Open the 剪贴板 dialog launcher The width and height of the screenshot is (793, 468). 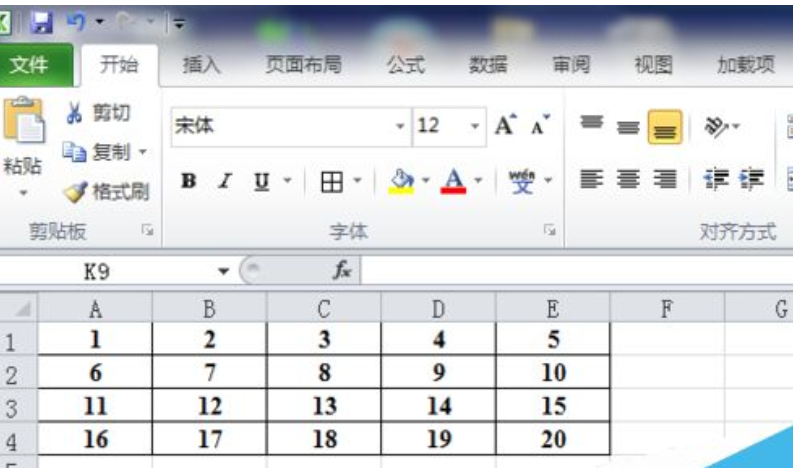pyautogui.click(x=147, y=230)
